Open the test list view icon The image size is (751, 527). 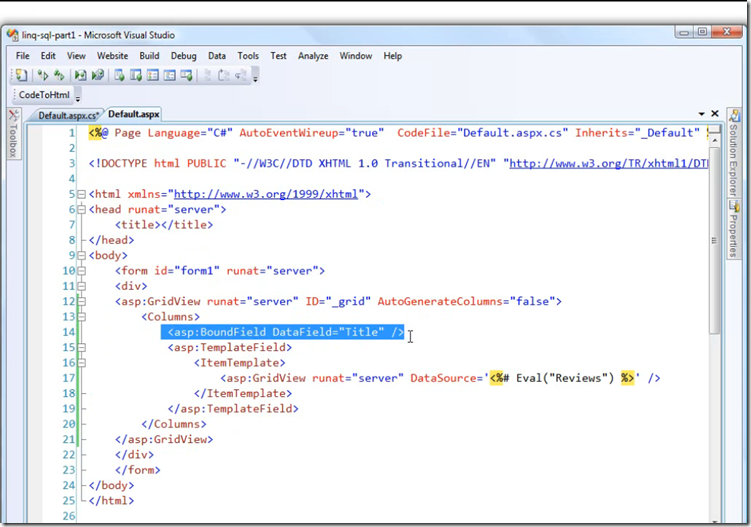click(x=153, y=75)
